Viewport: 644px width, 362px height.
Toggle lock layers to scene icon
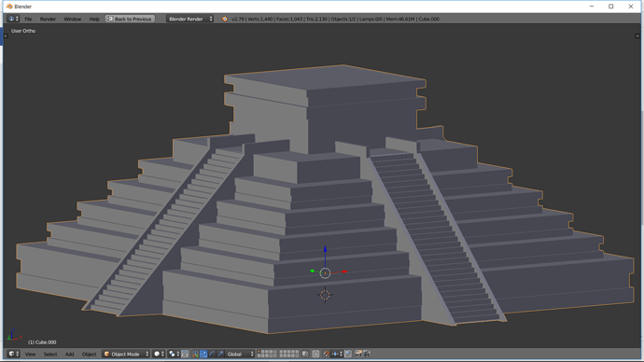click(305, 354)
